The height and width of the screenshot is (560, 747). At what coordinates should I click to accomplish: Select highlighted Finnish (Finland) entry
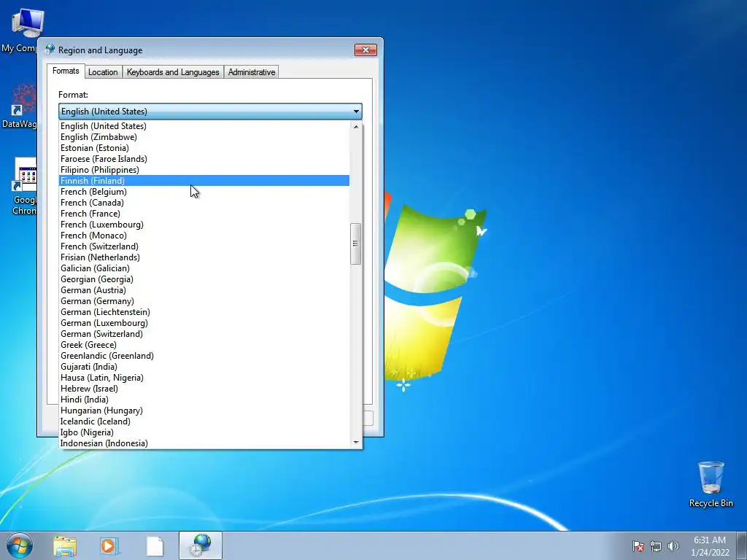coord(204,181)
